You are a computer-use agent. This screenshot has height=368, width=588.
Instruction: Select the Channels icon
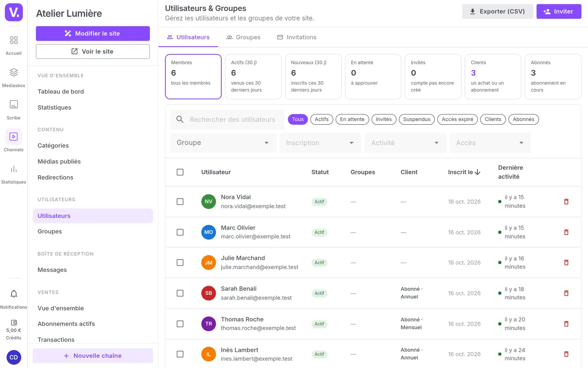[x=14, y=137]
